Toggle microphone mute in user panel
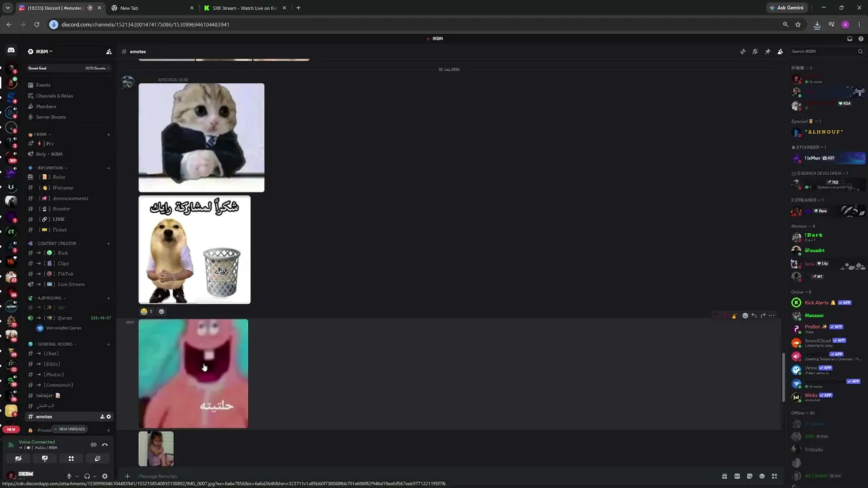Screen dimensions: 868x488 point(68,476)
